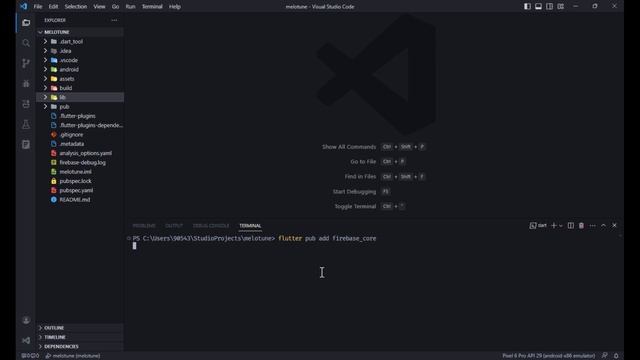
Task: Open terminal panel more actions ellipsis
Action: click(592, 226)
